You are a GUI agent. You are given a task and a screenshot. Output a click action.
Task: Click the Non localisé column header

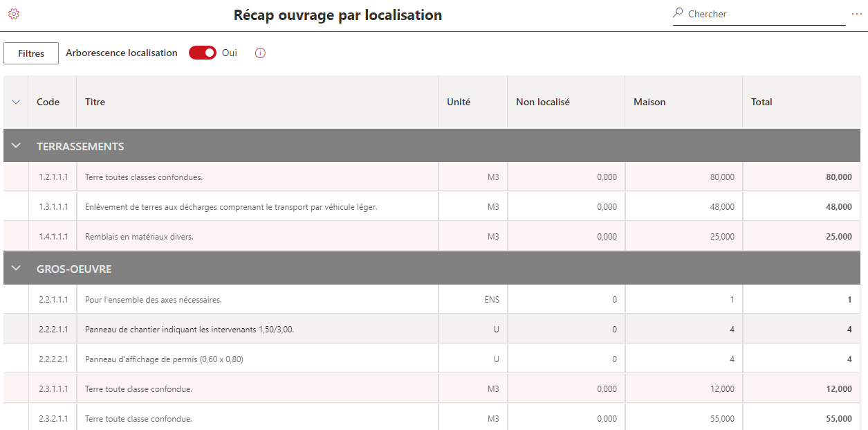coord(543,102)
